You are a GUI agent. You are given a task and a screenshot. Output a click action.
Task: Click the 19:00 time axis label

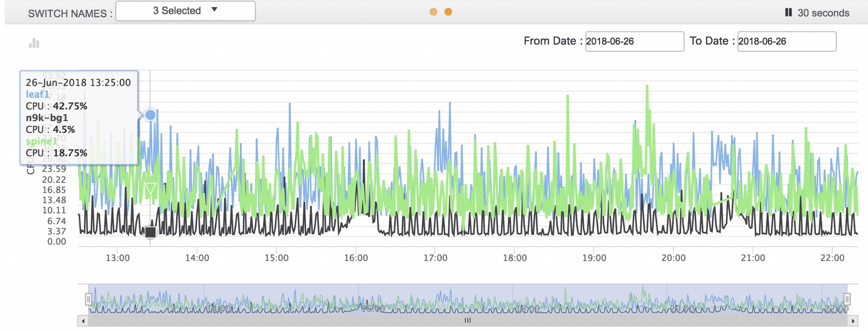coord(594,258)
